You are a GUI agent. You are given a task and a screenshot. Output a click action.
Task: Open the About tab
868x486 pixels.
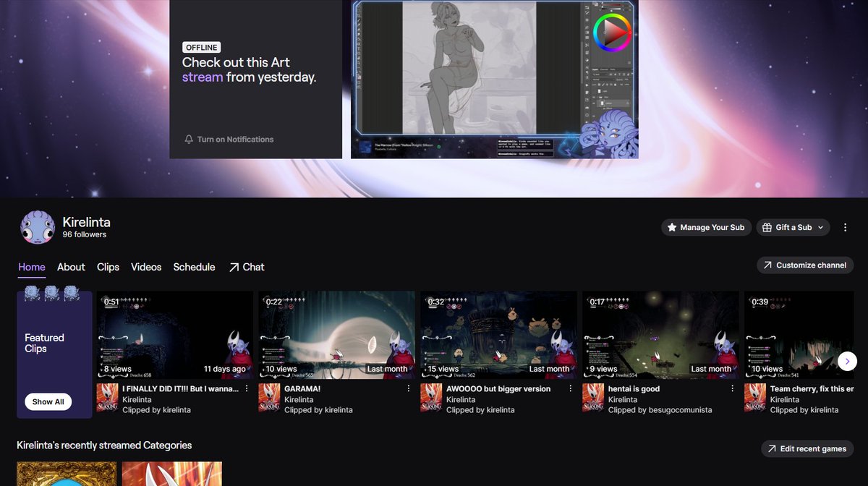click(71, 267)
